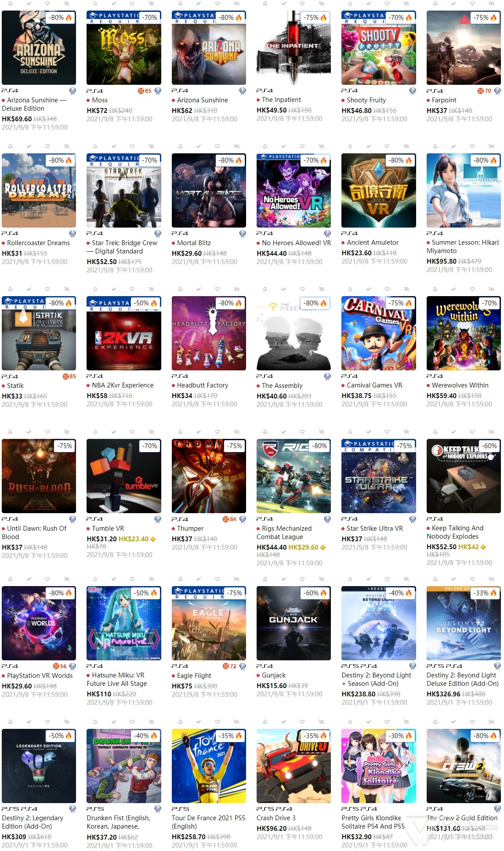Select the Tour De France 2021 cover image
Screen dimensions: 504x851
point(209,766)
